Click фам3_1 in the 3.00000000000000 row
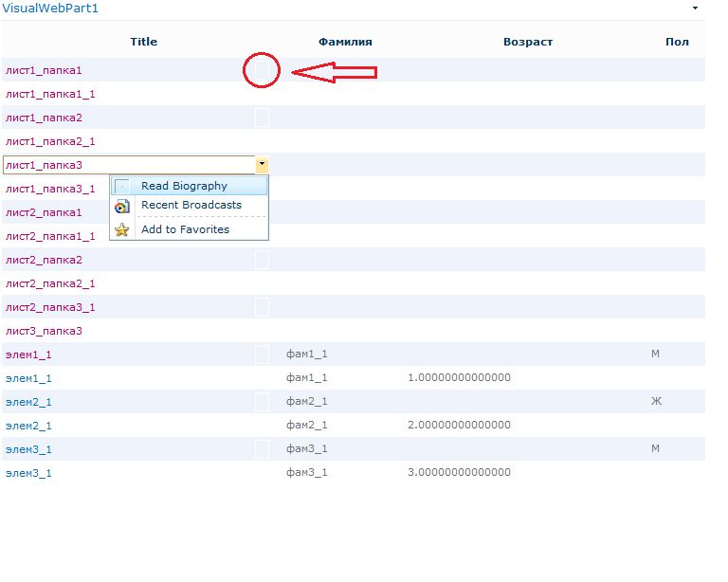The image size is (728, 582). pos(306,472)
